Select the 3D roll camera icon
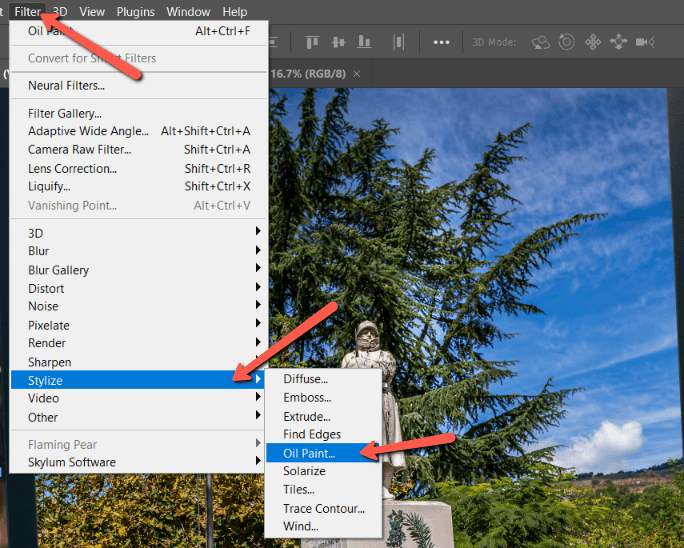The width and height of the screenshot is (684, 548). 567,42
